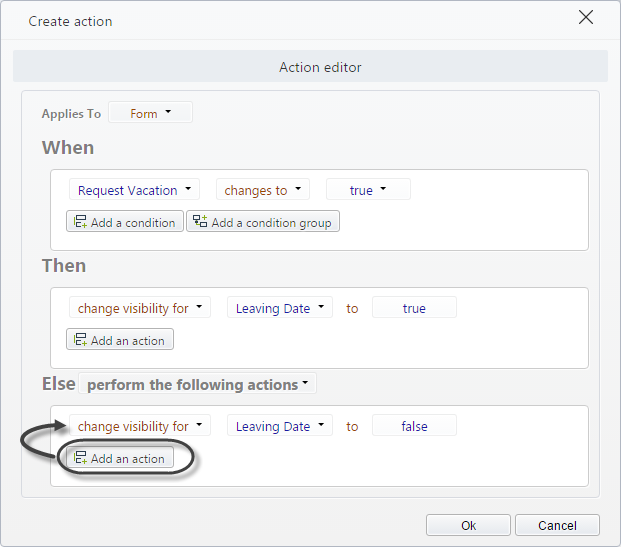
Task: Click the 'When' section heading
Action: tap(68, 148)
